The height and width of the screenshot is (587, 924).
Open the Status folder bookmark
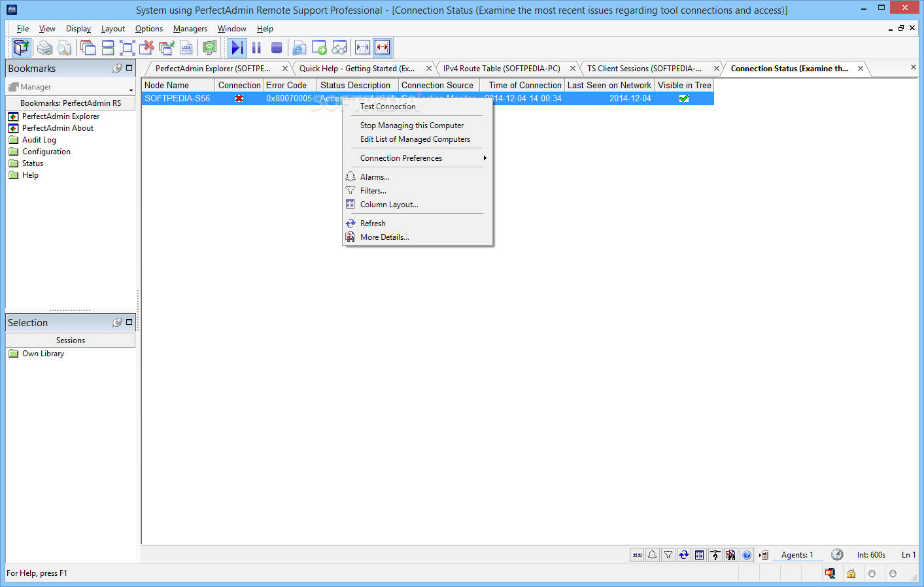click(32, 163)
